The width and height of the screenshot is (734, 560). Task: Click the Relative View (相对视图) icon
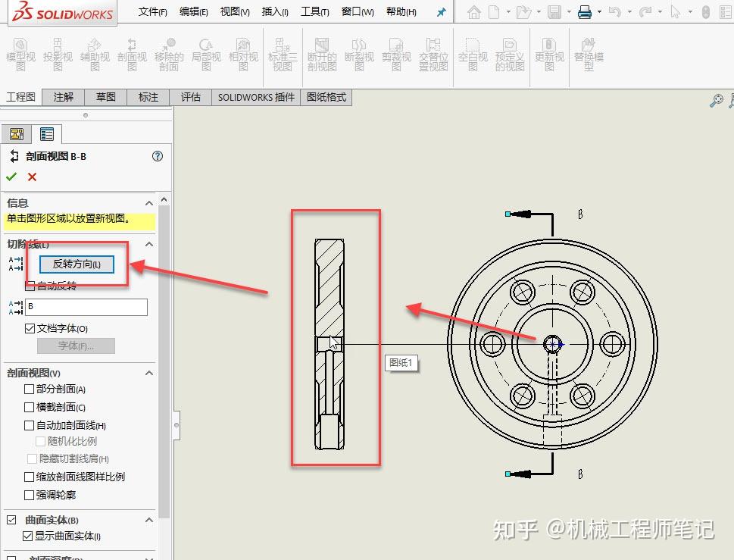(243, 55)
